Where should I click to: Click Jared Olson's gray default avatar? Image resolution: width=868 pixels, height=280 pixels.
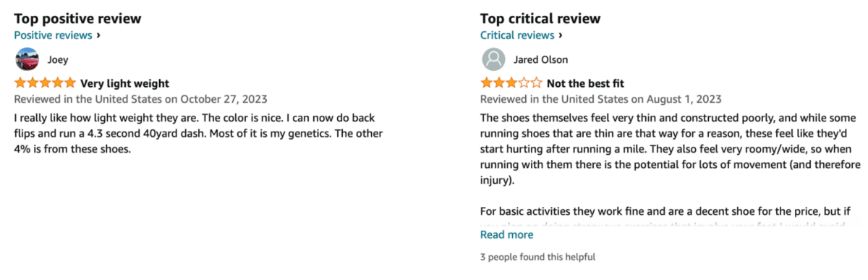tap(493, 59)
